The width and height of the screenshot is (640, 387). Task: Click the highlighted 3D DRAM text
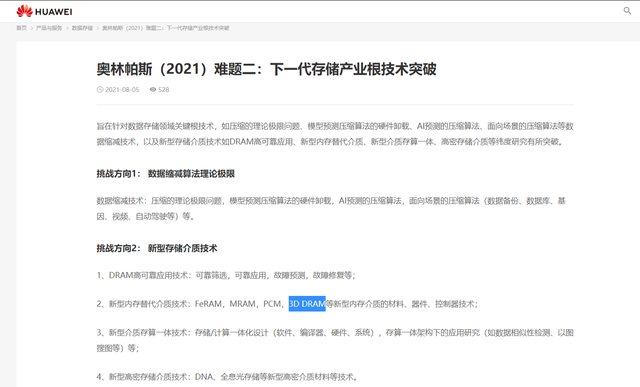pos(307,304)
